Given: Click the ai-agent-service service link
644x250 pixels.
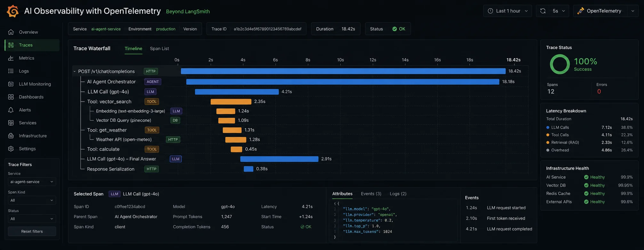Looking at the screenshot, I should [x=106, y=29].
